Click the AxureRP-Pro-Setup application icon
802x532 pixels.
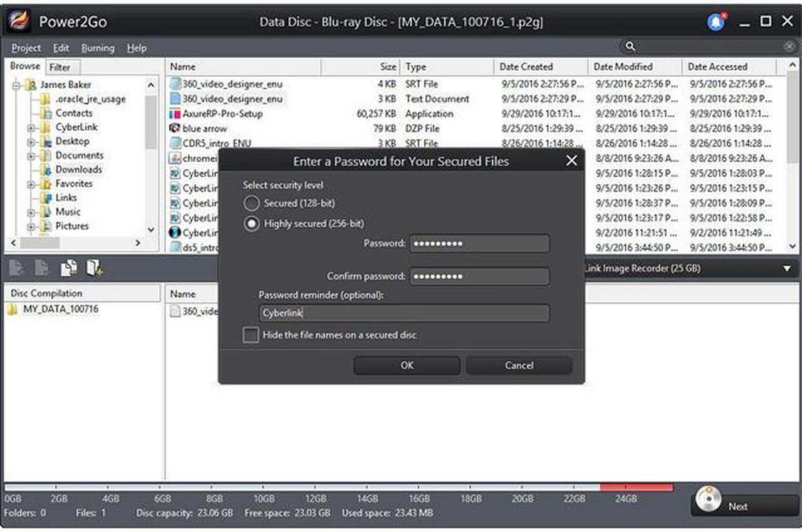point(175,114)
